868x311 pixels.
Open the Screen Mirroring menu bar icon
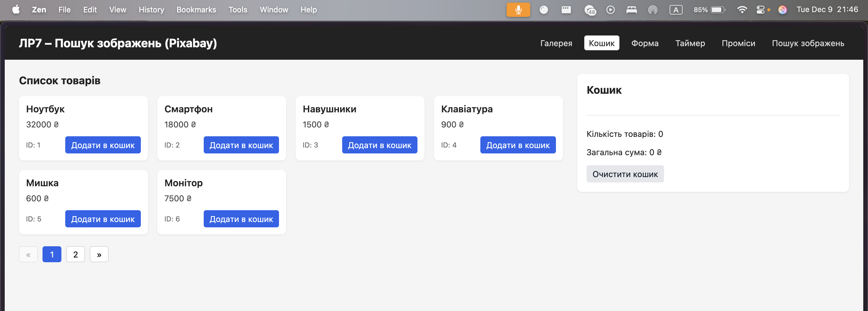[653, 9]
